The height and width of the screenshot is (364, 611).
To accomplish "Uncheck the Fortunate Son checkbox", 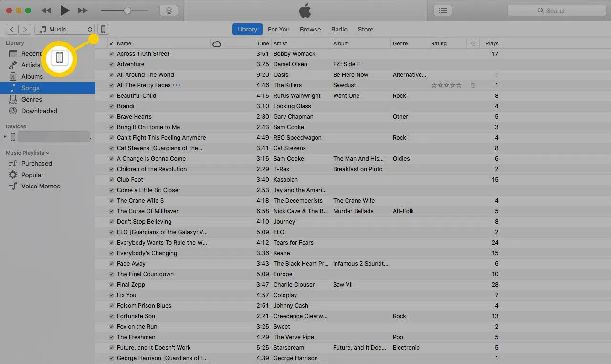I will pyautogui.click(x=111, y=316).
